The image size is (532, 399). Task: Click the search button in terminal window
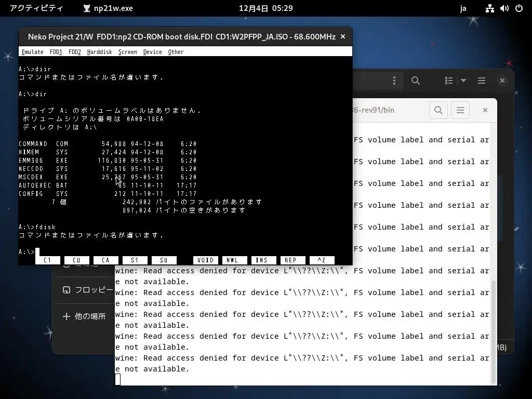point(438,110)
